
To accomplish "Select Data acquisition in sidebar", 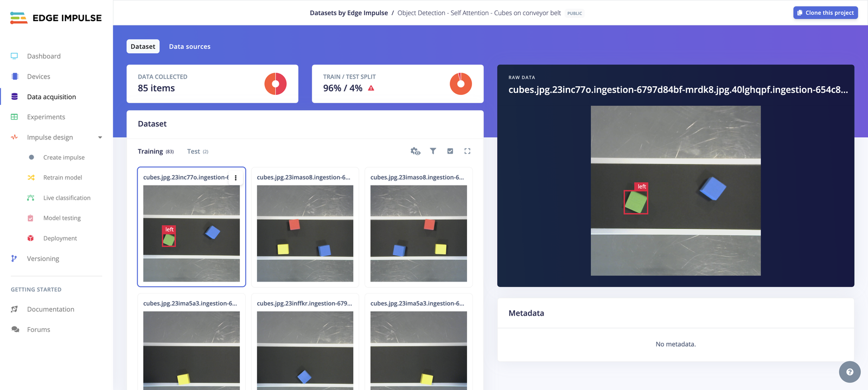I will [x=52, y=97].
